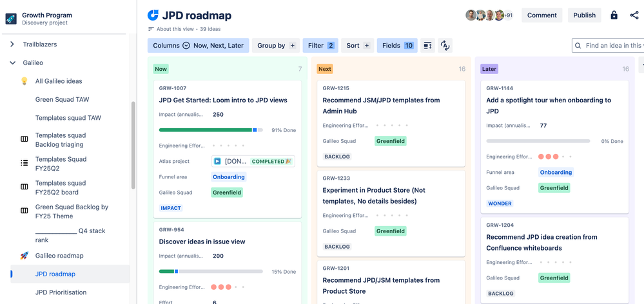Open the Sort menu
Viewport: 644px width, 304px height.
click(358, 46)
